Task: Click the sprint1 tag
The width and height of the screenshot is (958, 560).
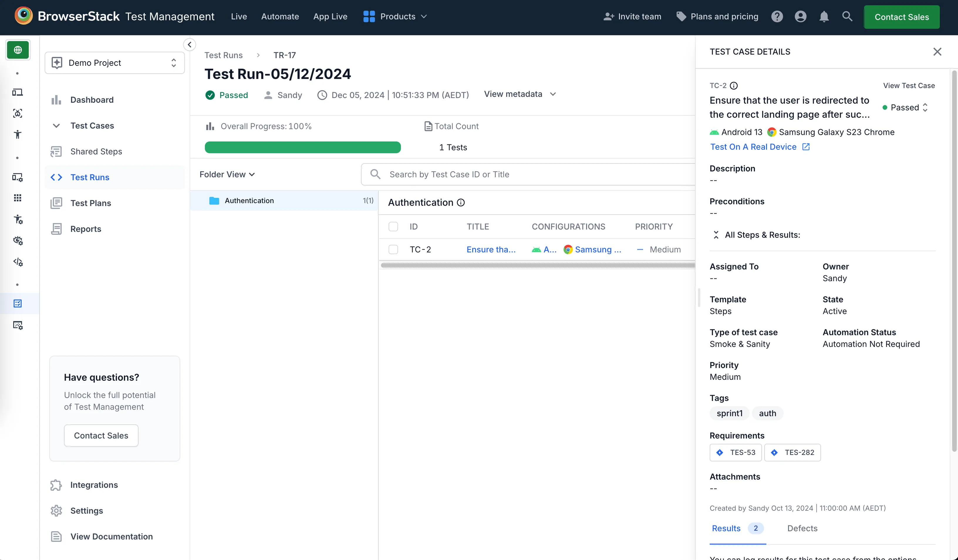Action: 729,413
